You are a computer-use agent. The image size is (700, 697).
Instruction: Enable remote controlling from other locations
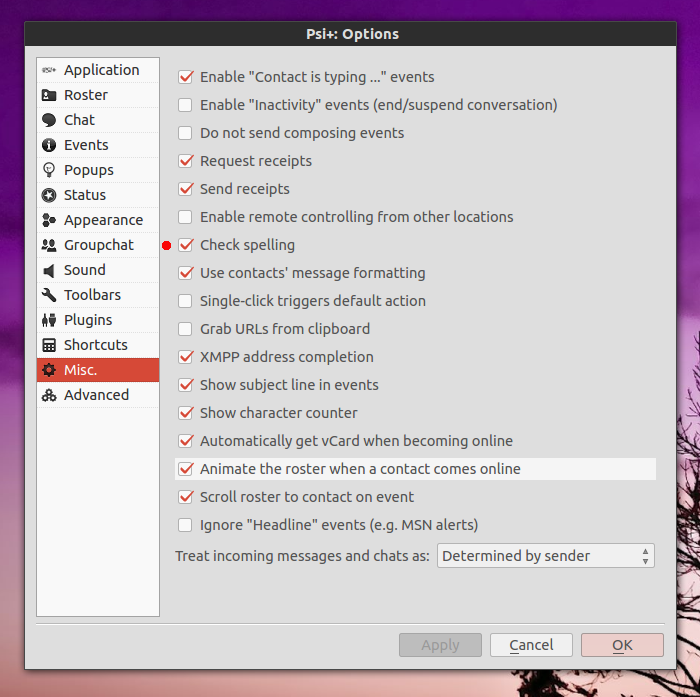click(185, 217)
